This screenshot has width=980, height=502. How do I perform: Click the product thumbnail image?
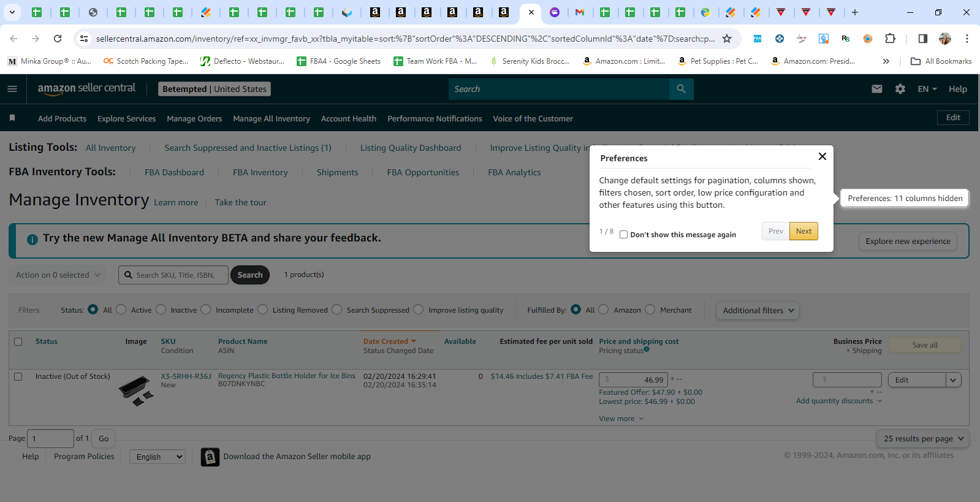136,390
